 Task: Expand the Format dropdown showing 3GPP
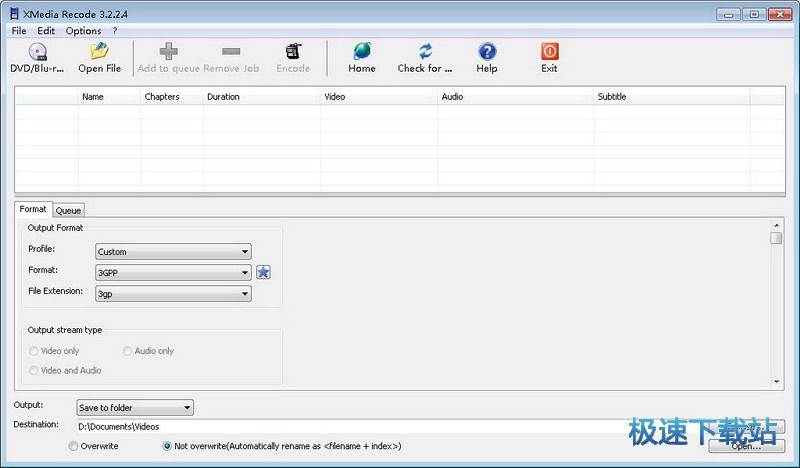[173, 272]
